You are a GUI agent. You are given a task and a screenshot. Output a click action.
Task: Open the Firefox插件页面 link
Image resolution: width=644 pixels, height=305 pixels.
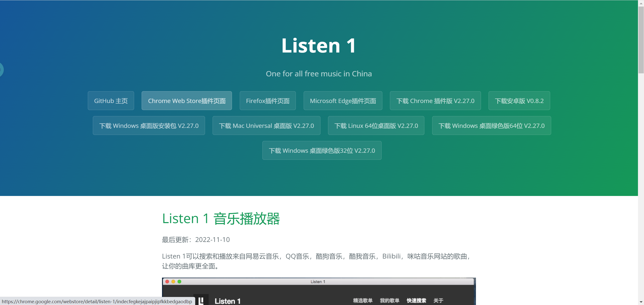click(267, 101)
